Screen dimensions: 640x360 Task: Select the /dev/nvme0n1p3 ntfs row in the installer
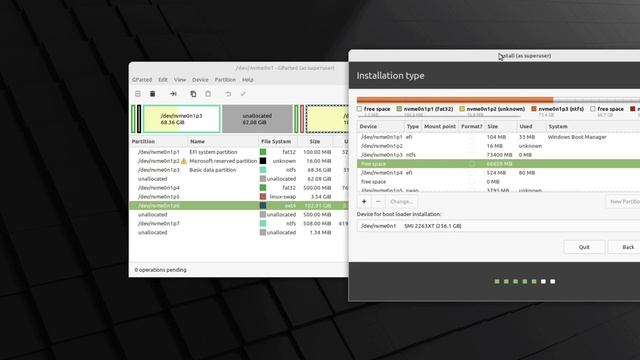(498, 155)
